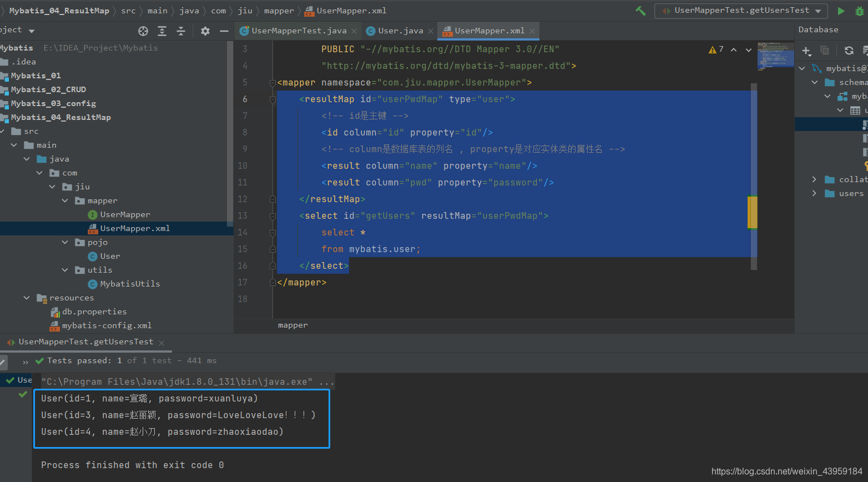
Task: Click the mapper breadcrumb below the editor
Action: click(x=293, y=325)
